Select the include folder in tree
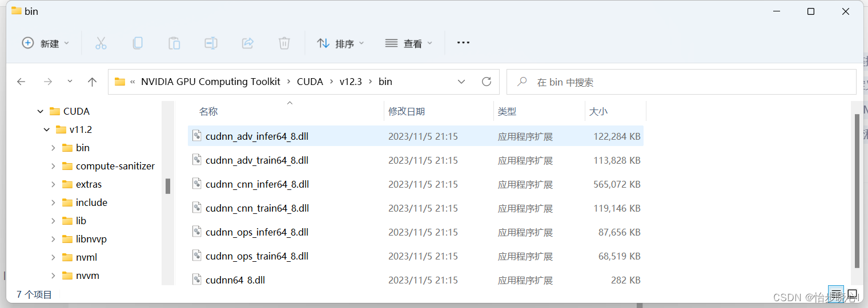Image resolution: width=868 pixels, height=308 pixels. (x=85, y=202)
